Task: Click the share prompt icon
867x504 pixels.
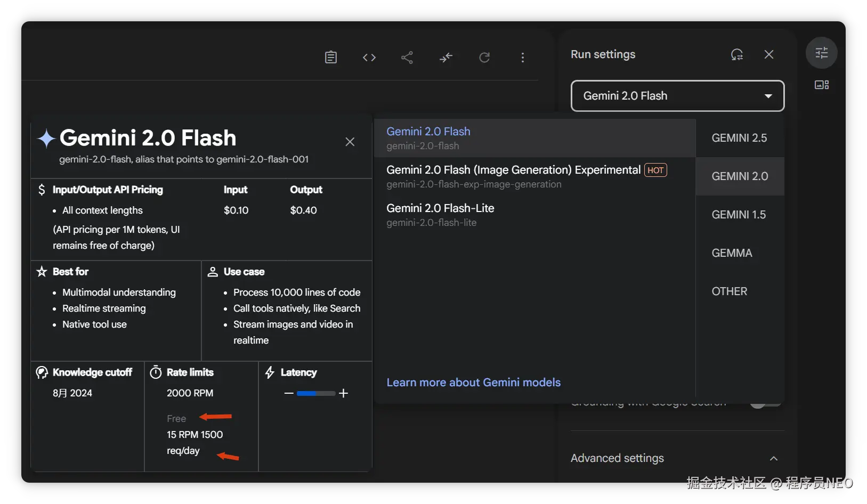Action: [407, 57]
